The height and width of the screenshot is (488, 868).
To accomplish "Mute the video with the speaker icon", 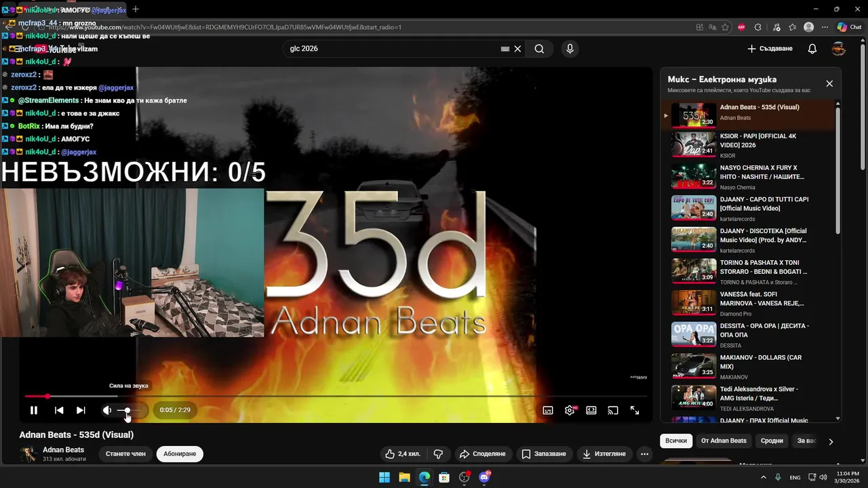I will (x=106, y=410).
